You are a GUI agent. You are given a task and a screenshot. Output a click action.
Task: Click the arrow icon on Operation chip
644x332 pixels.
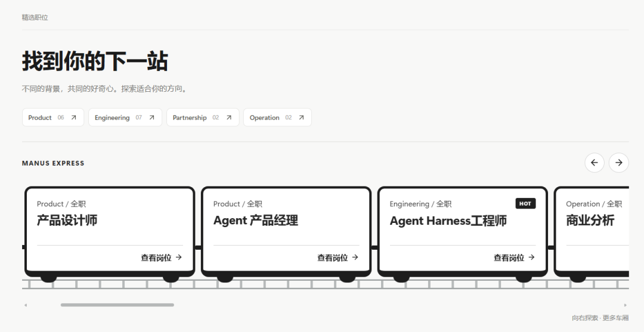pyautogui.click(x=301, y=117)
